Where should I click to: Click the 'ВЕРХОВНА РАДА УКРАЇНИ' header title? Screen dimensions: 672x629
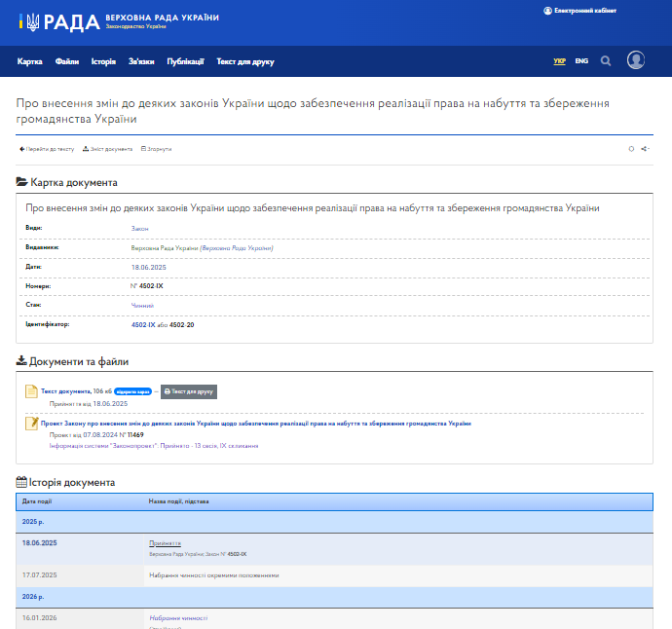coord(162,18)
